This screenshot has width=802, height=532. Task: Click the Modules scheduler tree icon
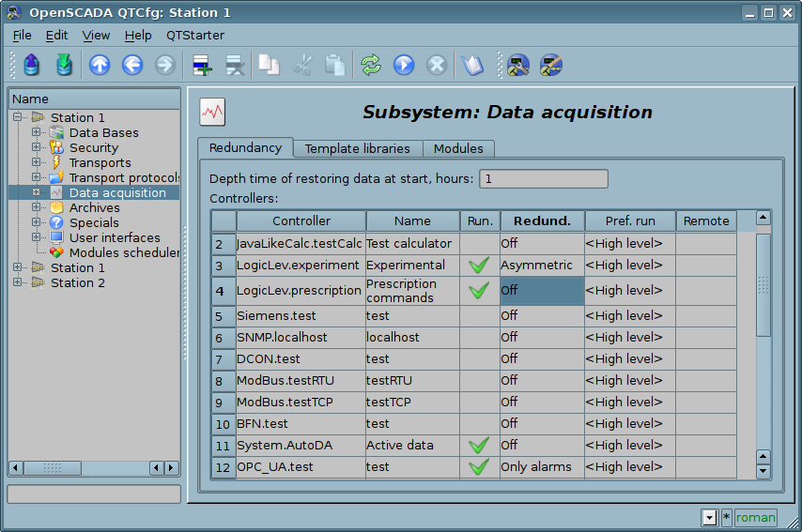(56, 252)
